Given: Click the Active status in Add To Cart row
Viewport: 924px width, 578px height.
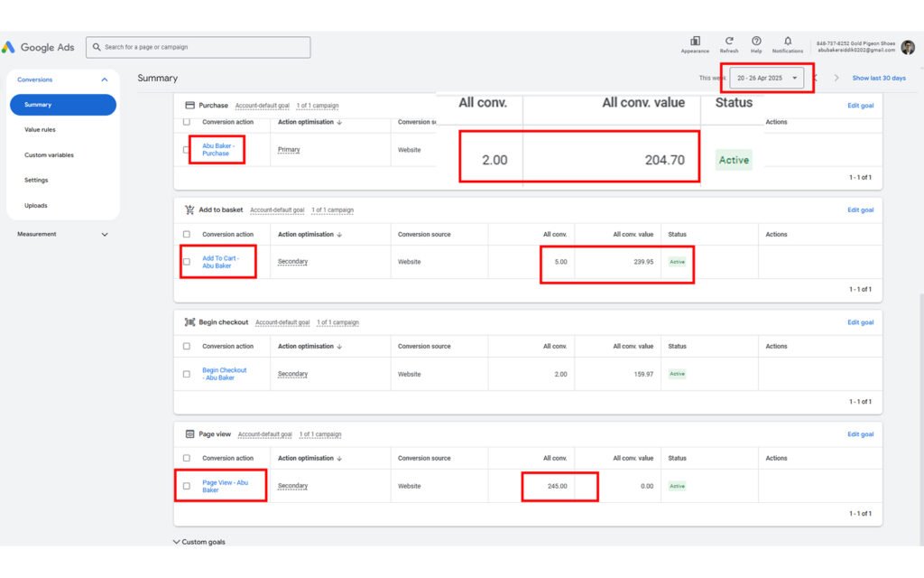Looking at the screenshot, I should coord(677,262).
